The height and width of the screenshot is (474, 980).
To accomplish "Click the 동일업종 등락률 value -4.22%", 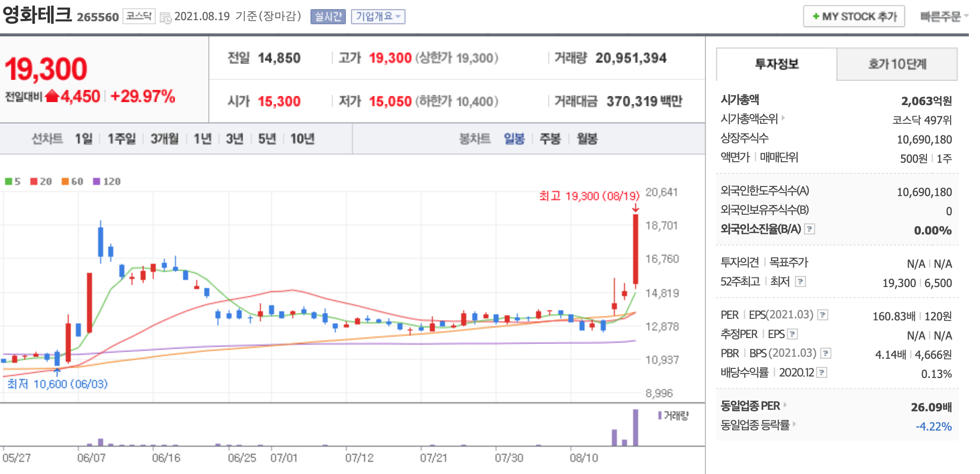I will coord(933,426).
